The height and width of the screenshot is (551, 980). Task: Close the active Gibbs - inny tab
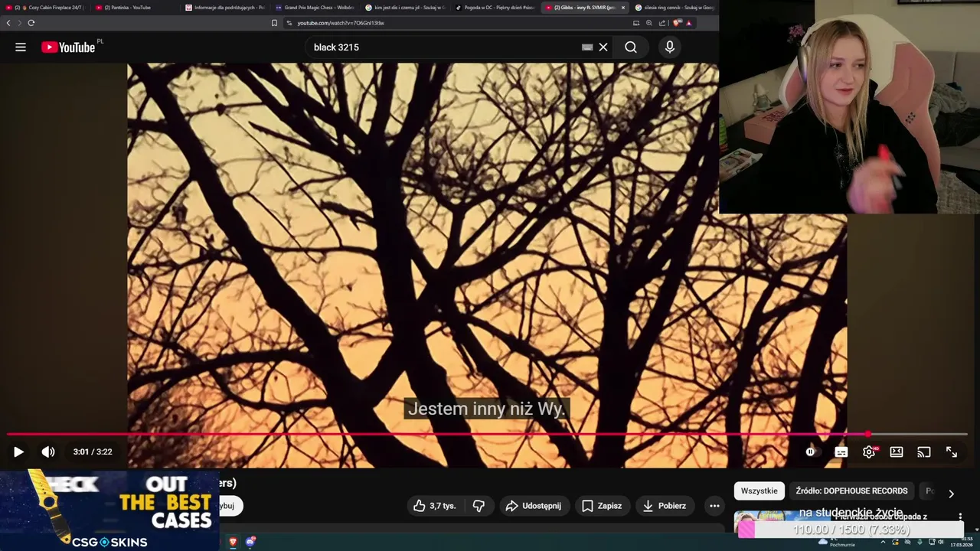[x=622, y=8]
